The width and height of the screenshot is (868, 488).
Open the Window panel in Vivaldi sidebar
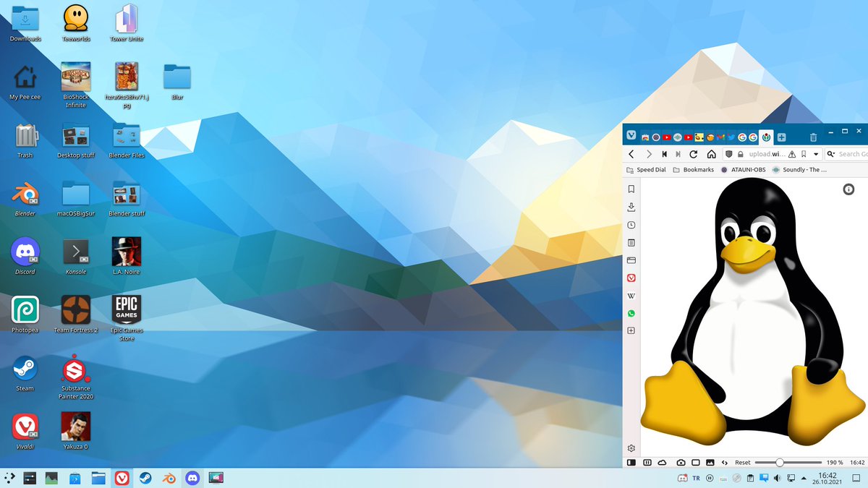click(x=631, y=260)
